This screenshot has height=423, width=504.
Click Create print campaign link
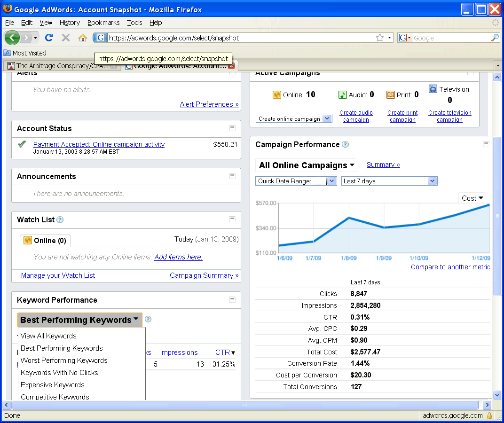coord(402,116)
